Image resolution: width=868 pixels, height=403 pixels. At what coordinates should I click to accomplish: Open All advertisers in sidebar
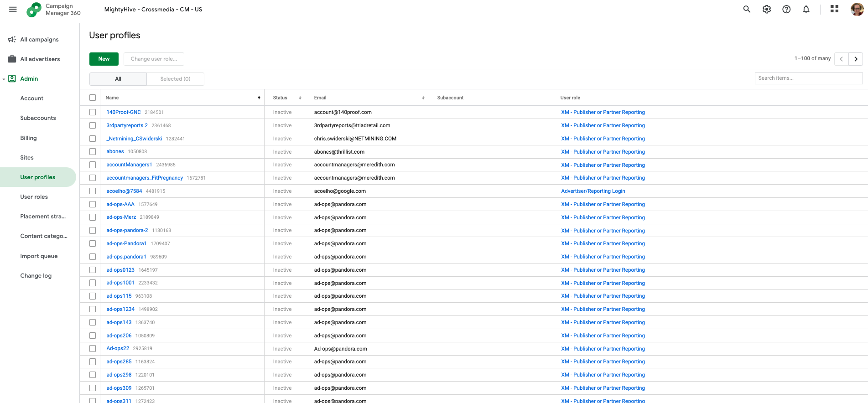(x=40, y=59)
